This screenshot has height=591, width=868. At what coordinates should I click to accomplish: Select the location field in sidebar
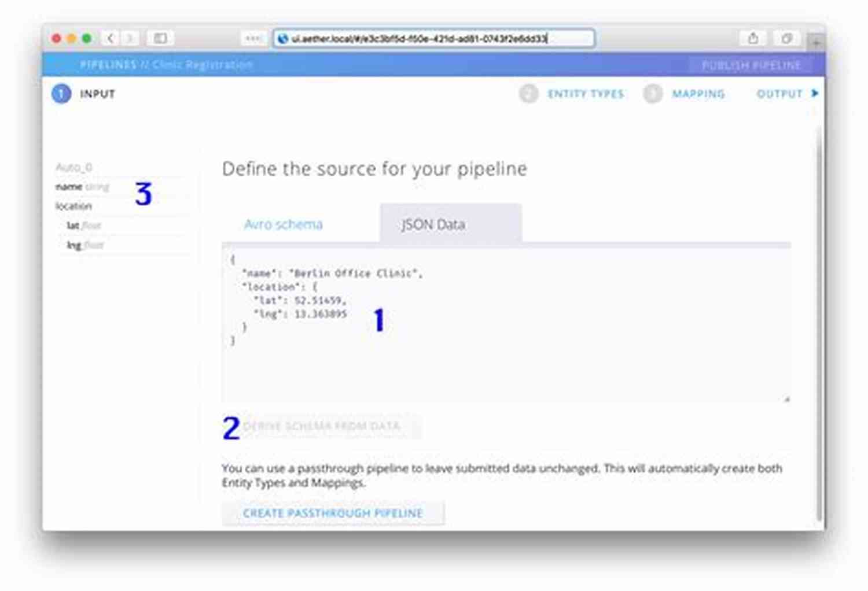(x=73, y=206)
